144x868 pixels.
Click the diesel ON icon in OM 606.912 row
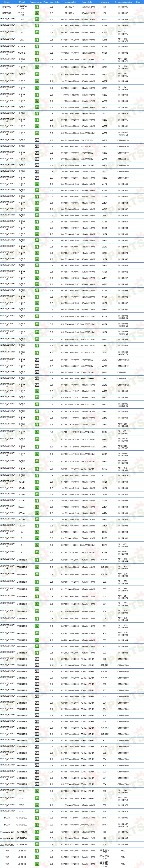[37, 385]
